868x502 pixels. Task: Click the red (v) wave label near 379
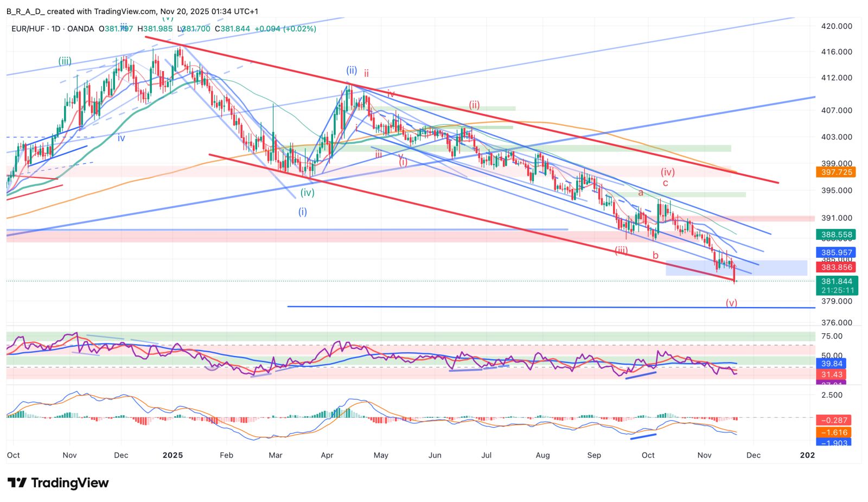point(731,303)
